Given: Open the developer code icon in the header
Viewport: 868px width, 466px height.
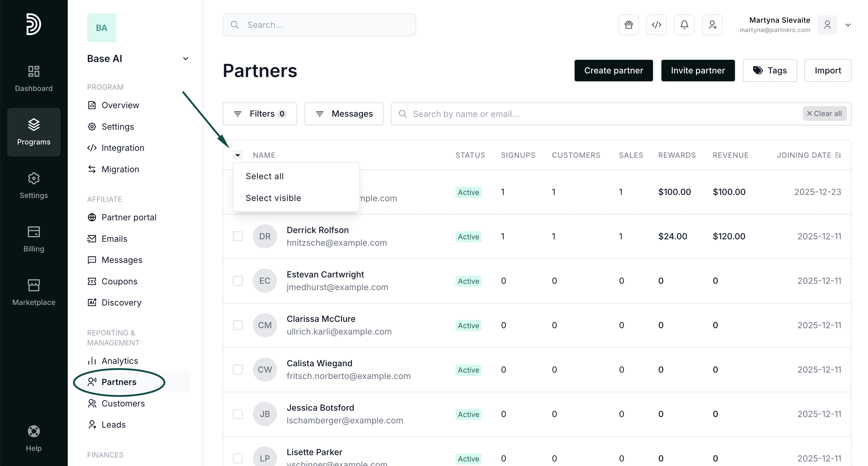Looking at the screenshot, I should tap(656, 25).
